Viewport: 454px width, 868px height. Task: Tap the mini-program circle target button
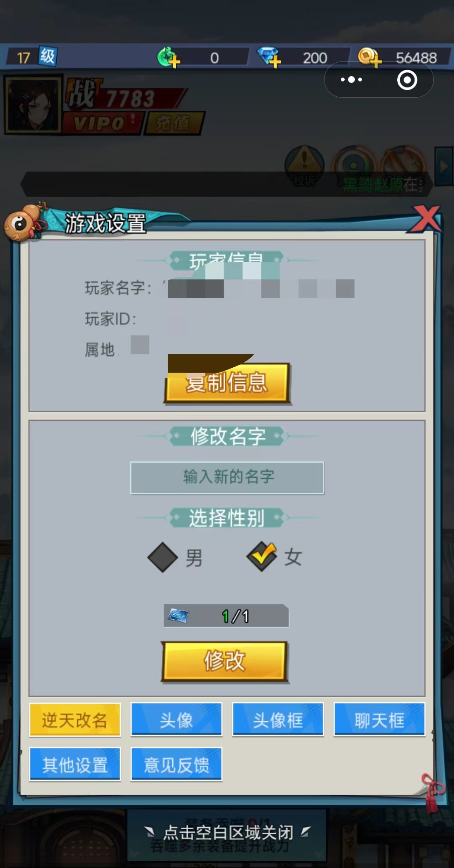[407, 80]
